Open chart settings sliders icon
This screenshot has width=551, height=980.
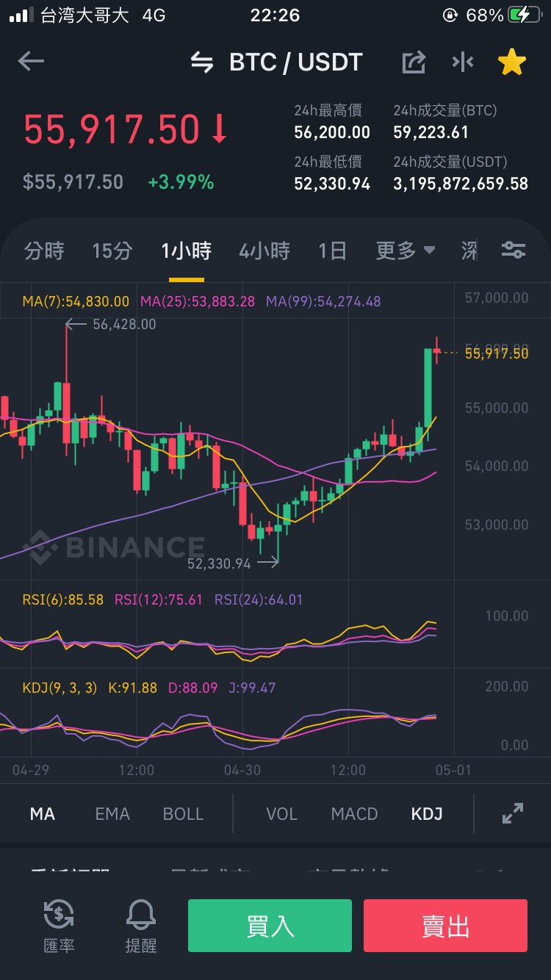pos(514,251)
